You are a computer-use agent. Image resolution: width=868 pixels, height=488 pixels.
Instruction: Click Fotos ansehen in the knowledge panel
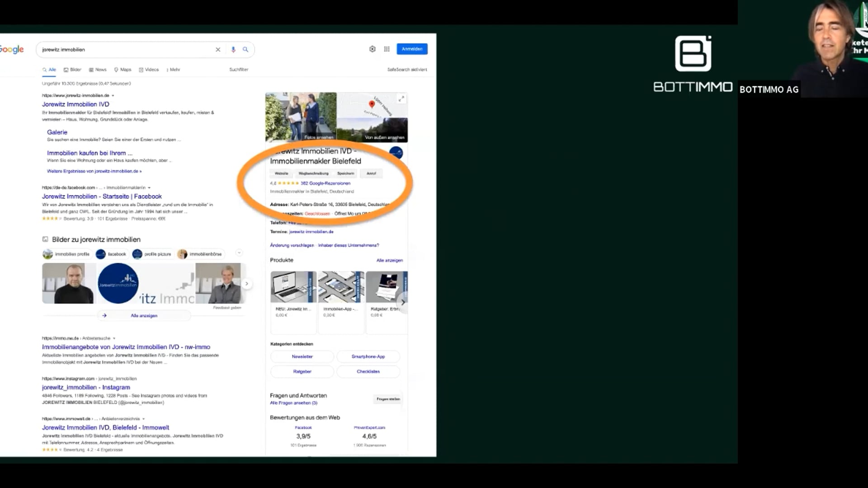pos(319,137)
